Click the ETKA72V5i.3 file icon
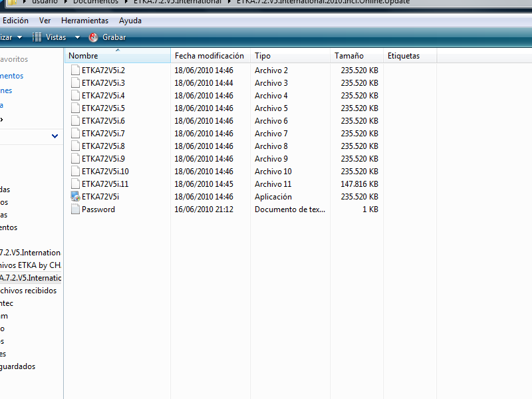This screenshot has height=399, width=532. [x=75, y=82]
